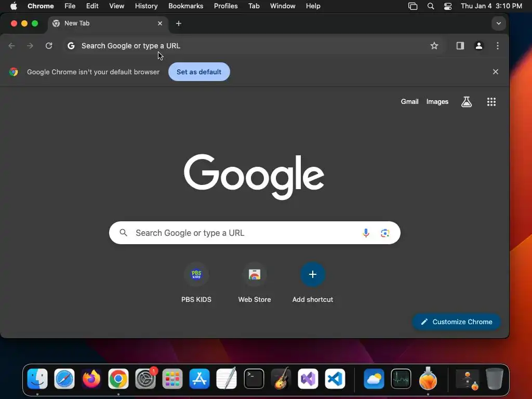Image resolution: width=532 pixels, height=399 pixels.
Task: Launch Safari from the dock
Action: [64, 379]
